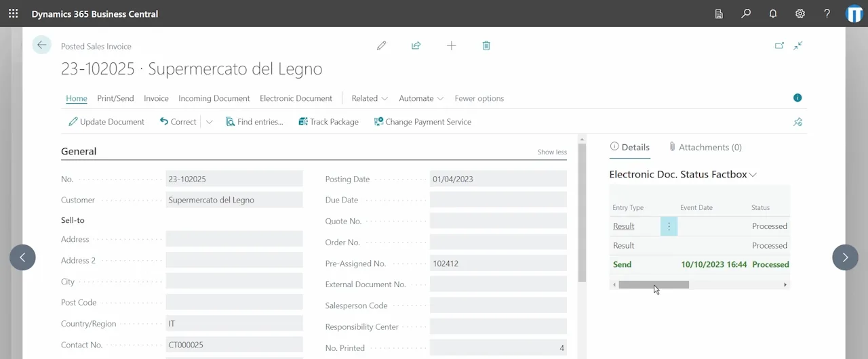Click the factbox horizontal scrollbar thumb
868x359 pixels.
tap(654, 284)
